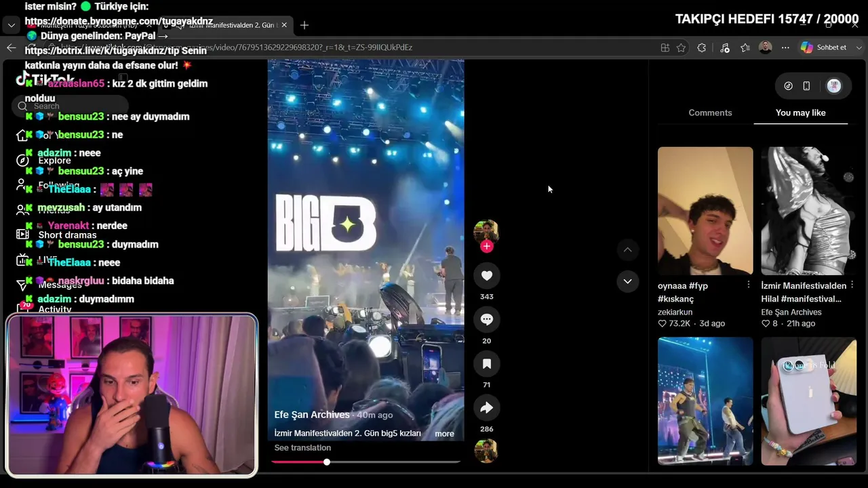This screenshot has width=868, height=488.
Task: Follow the creator with the pink plus badge
Action: (486, 246)
